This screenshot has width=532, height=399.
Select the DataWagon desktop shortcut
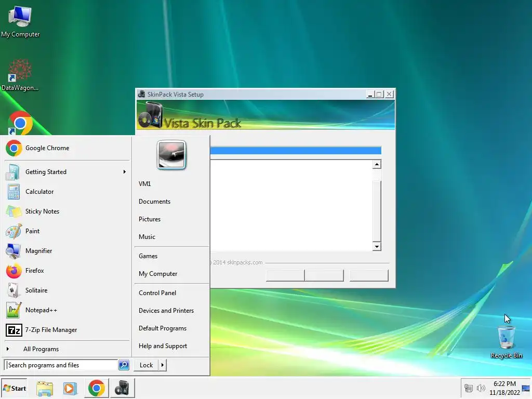[20, 75]
